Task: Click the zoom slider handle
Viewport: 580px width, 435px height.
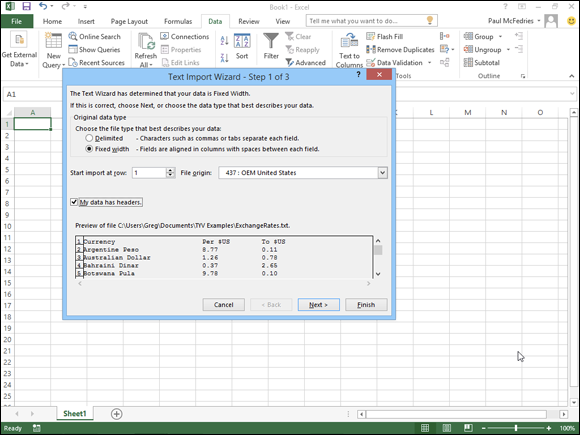Action: pyautogui.click(x=516, y=428)
